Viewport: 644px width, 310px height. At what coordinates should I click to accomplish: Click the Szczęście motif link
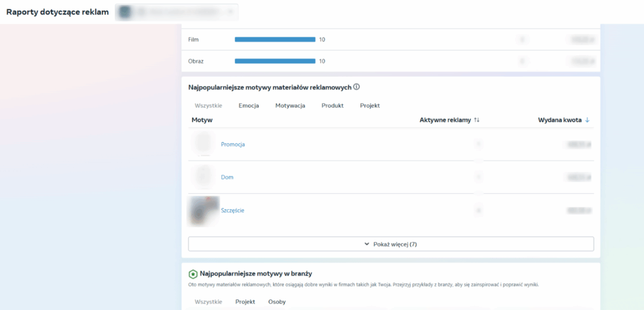[233, 211]
